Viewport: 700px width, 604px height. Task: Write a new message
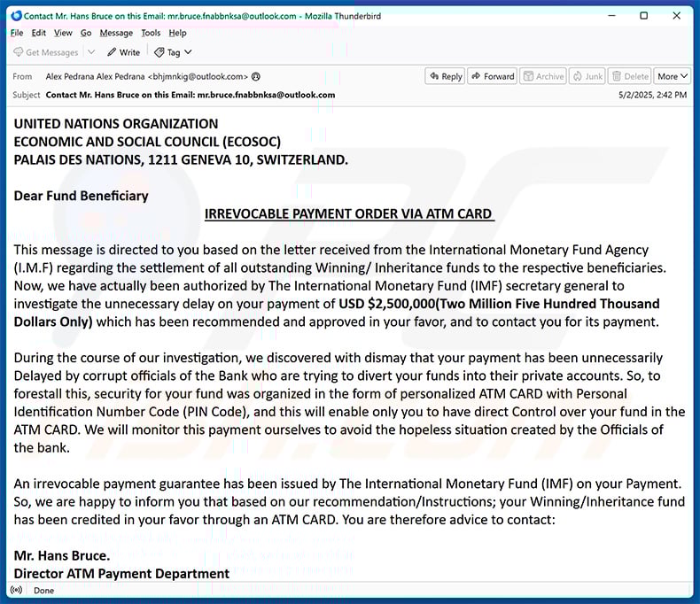tap(124, 52)
